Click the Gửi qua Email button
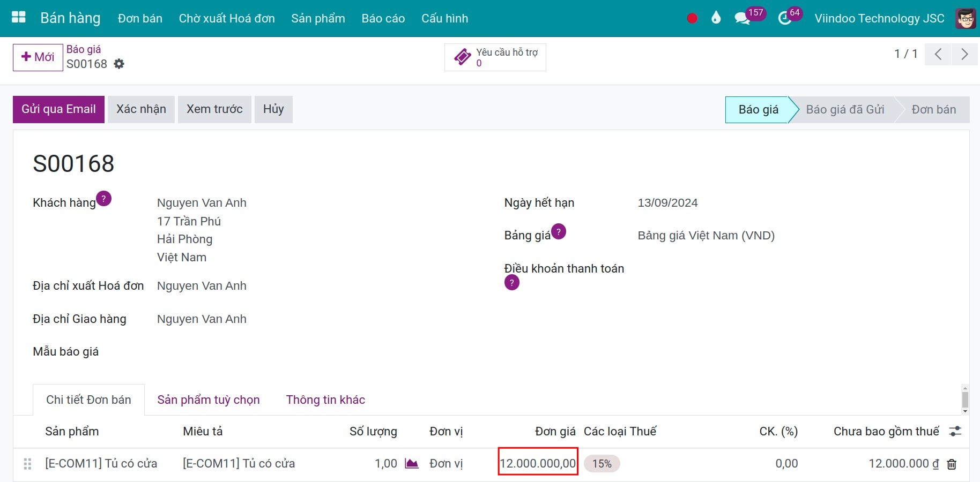The width and height of the screenshot is (980, 482). click(58, 109)
